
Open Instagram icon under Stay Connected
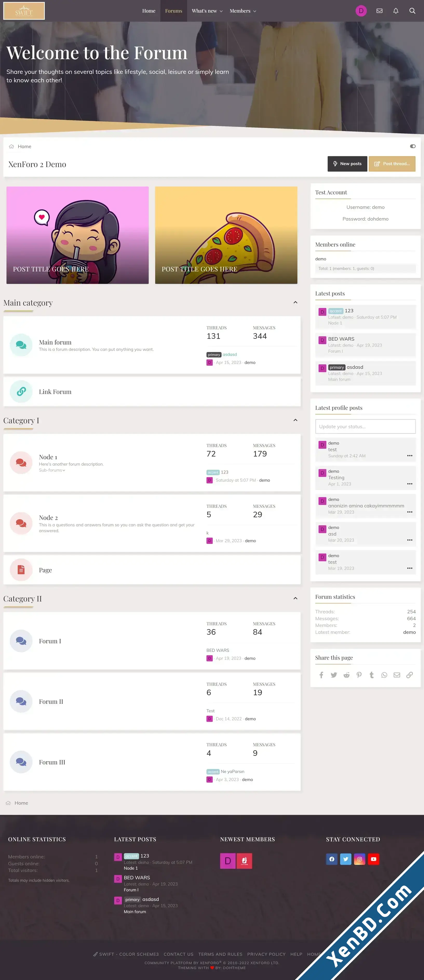(x=359, y=859)
